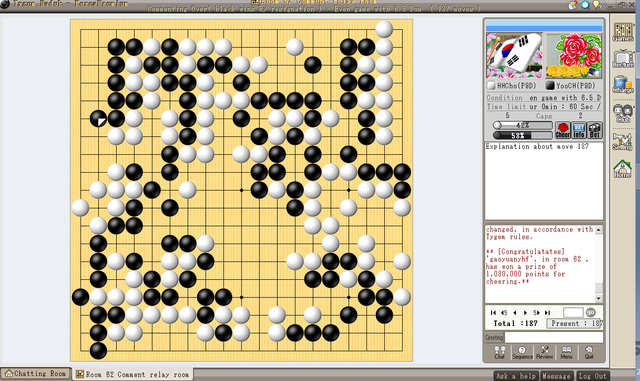The width and height of the screenshot is (640, 381).
Task: Open the TV broadcast sidebar icon
Action: (623, 58)
